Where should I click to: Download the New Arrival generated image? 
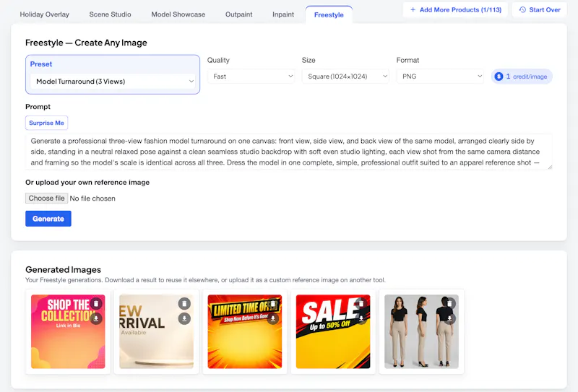coord(184,318)
